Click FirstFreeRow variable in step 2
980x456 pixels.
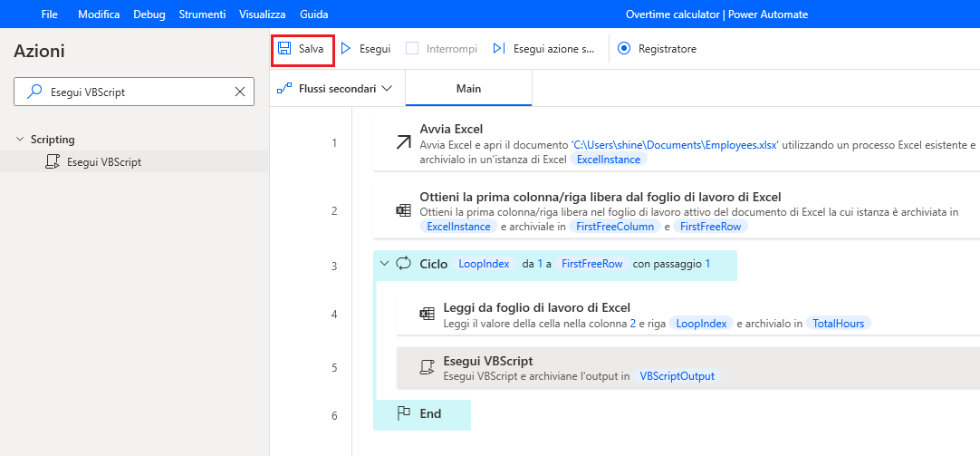pyautogui.click(x=711, y=227)
